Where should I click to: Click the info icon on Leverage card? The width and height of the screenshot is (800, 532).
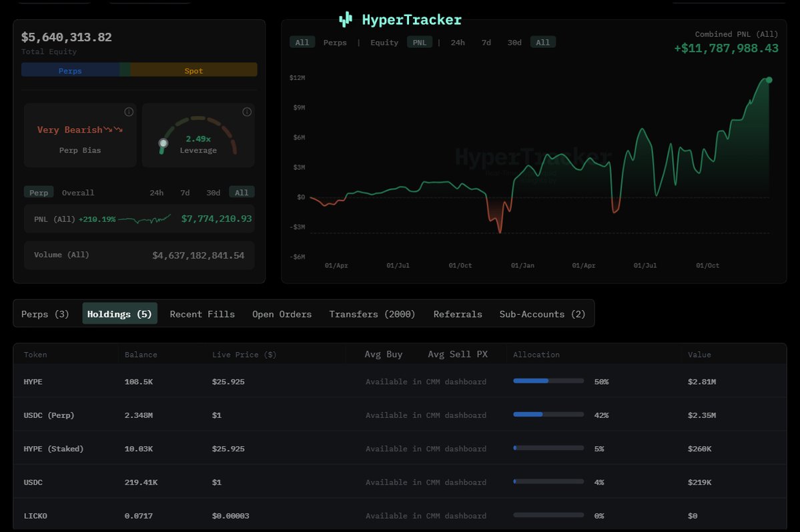(x=247, y=112)
